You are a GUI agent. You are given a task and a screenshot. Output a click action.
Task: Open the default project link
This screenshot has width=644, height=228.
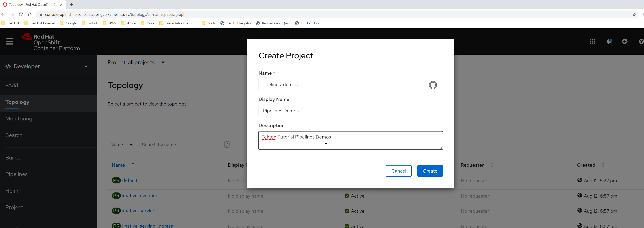click(130, 180)
